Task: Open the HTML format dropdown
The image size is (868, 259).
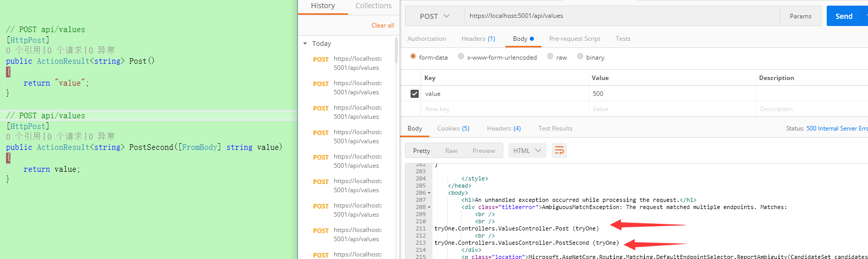Action: coord(527,151)
